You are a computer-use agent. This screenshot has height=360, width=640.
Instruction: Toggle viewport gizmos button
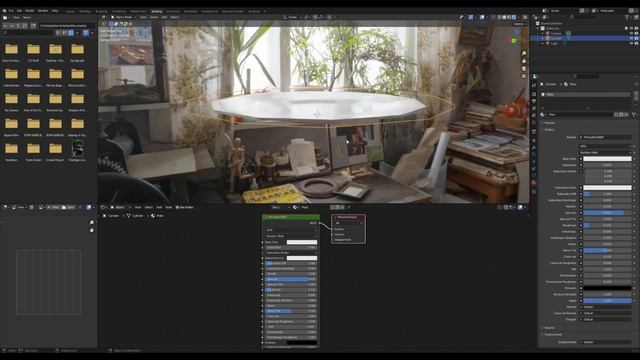click(471, 17)
